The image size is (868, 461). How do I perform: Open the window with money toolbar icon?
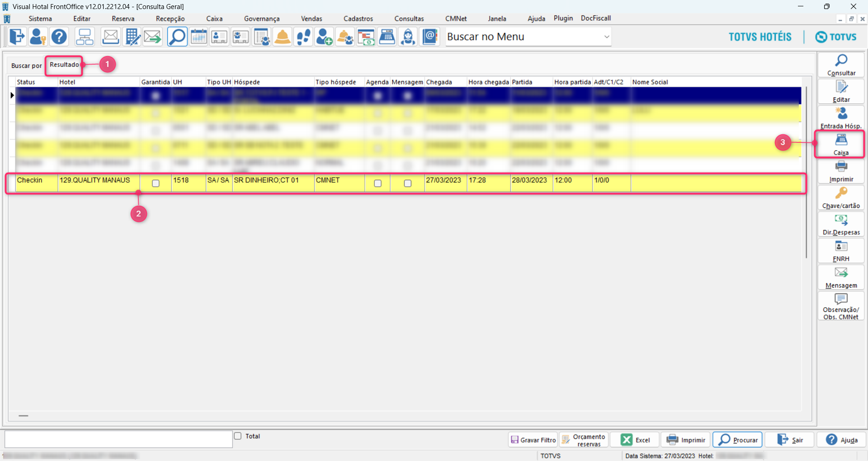point(366,37)
